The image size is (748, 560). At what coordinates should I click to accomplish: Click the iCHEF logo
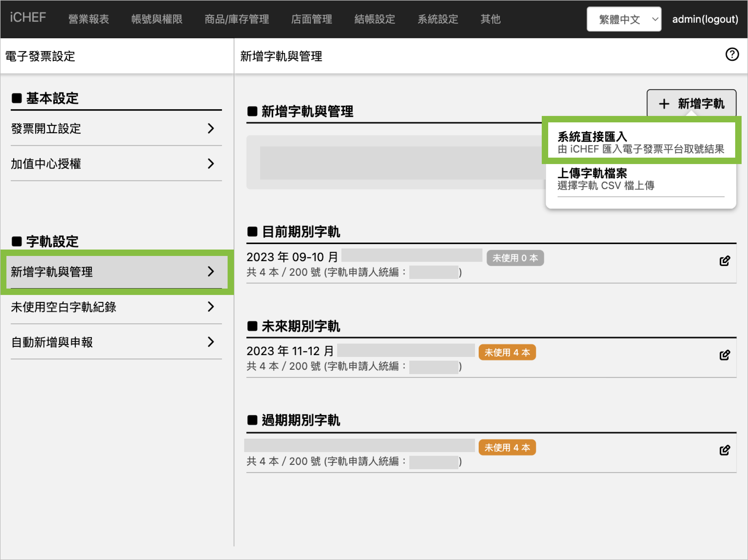pos(28,18)
